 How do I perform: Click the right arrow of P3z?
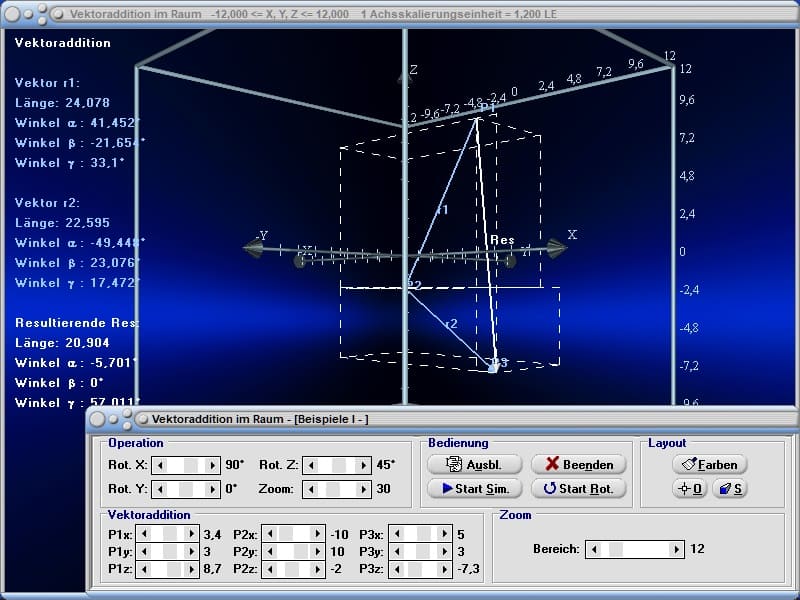[x=444, y=569]
